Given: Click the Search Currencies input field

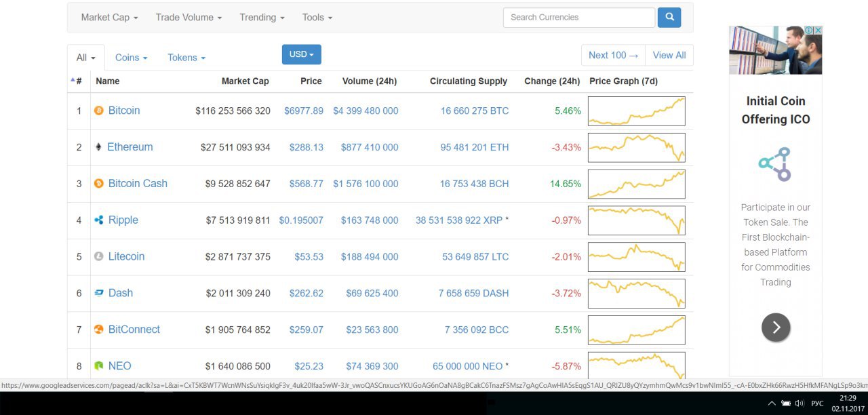Looking at the screenshot, I should (x=579, y=18).
